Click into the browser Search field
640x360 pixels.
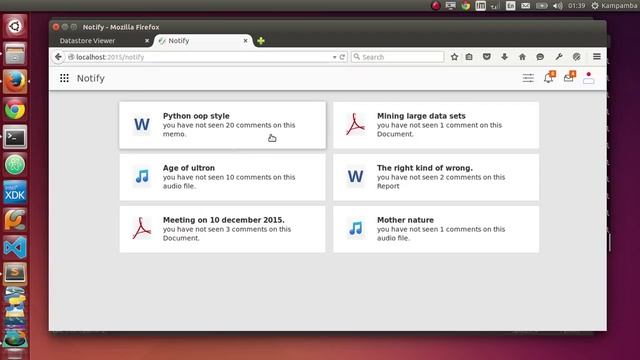point(397,57)
